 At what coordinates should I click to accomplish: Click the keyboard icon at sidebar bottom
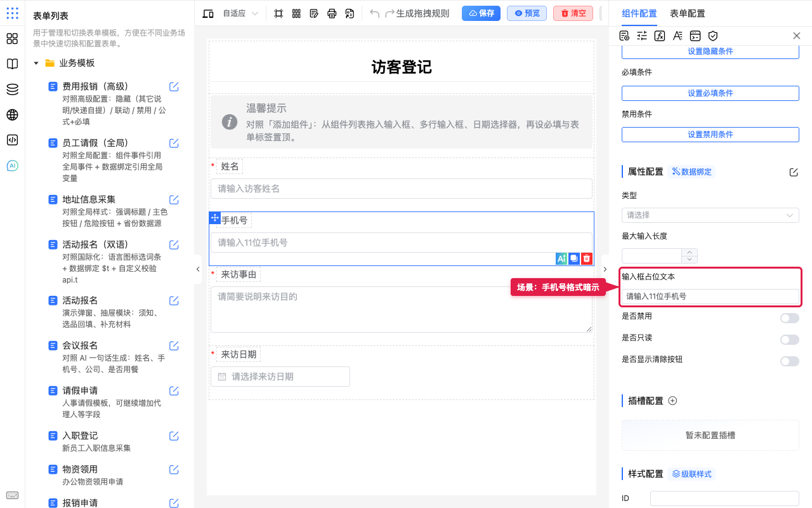(x=12, y=495)
